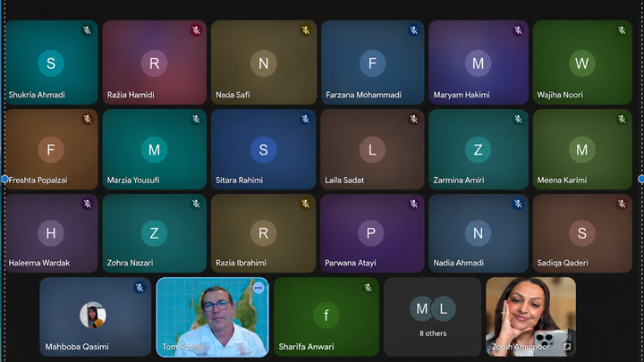Click muted mic icon on Sadiqa Qaderi tile
Screen dimensions: 644x362
click(622, 204)
